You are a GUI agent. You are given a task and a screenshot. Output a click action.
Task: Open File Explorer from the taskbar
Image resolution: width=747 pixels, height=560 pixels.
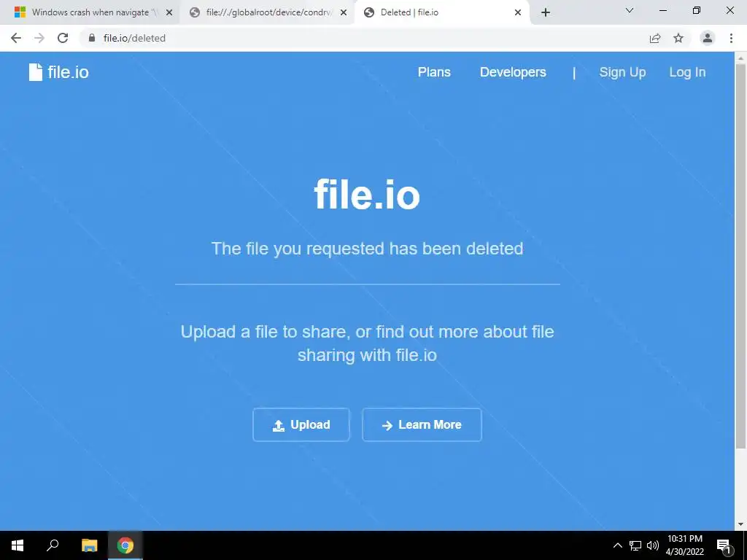[89, 545]
